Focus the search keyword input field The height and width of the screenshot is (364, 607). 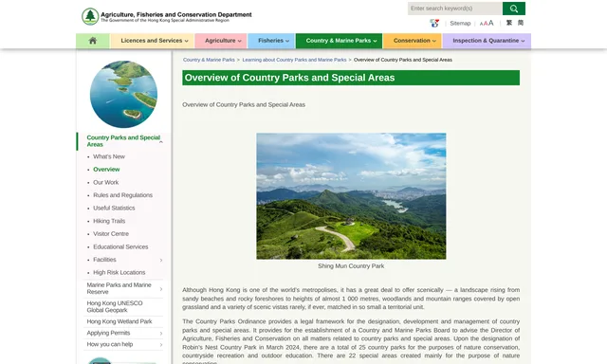(x=455, y=9)
